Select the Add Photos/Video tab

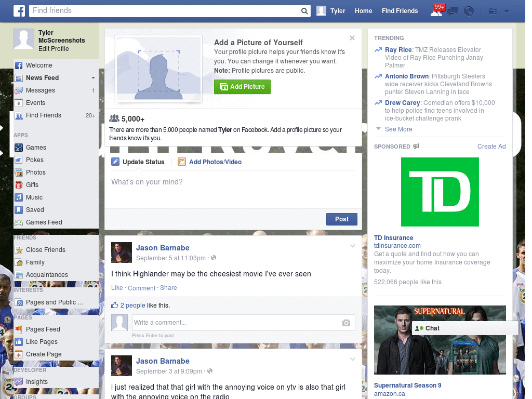[210, 162]
